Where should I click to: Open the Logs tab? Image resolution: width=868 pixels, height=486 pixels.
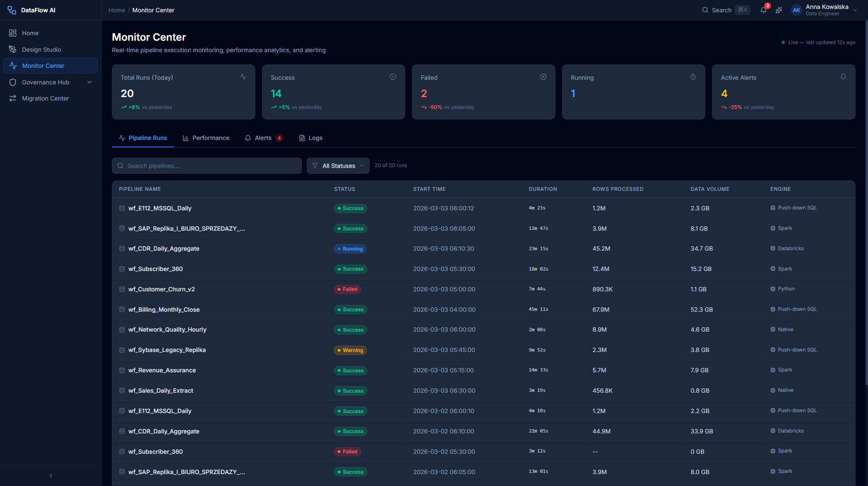311,138
